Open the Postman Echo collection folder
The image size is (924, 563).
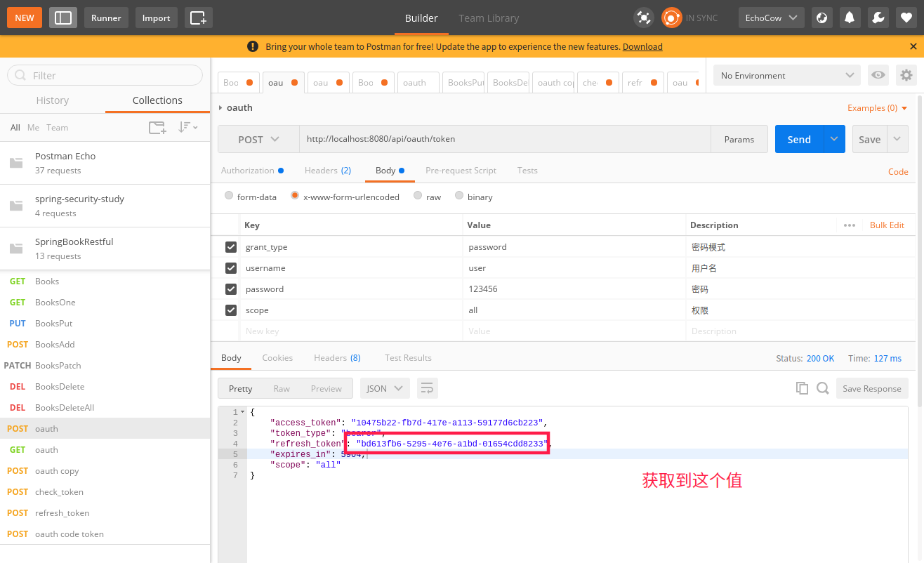(105, 163)
